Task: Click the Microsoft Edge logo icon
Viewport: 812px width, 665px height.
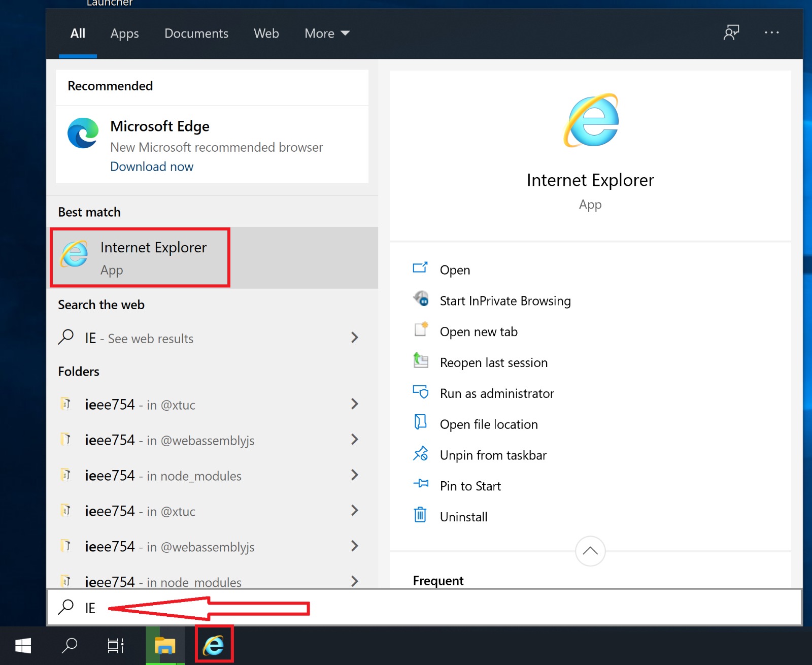Action: tap(83, 133)
